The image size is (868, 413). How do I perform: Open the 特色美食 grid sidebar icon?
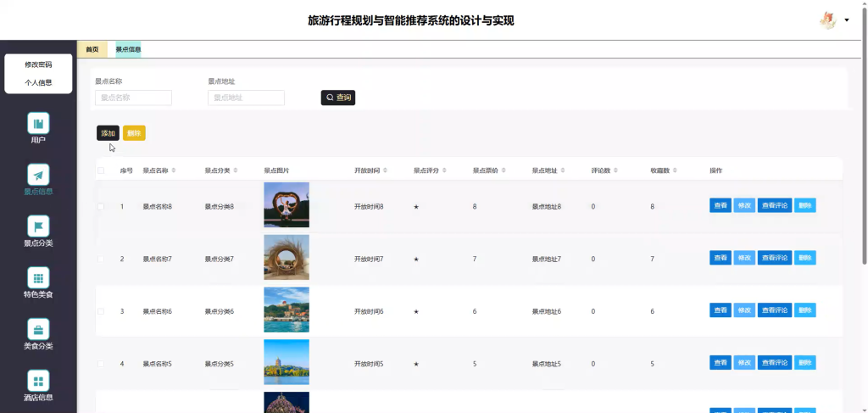(x=38, y=277)
